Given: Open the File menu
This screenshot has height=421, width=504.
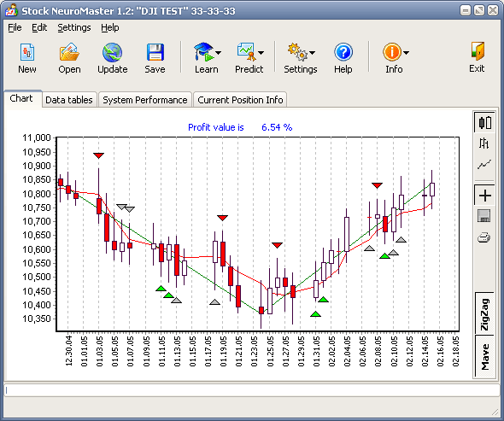Looking at the screenshot, I should tap(15, 27).
